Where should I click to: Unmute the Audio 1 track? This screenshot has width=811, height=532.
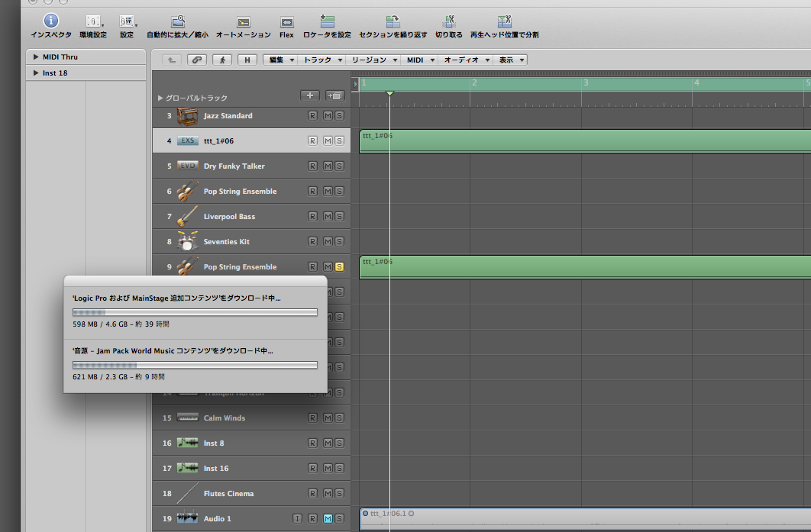tap(328, 519)
